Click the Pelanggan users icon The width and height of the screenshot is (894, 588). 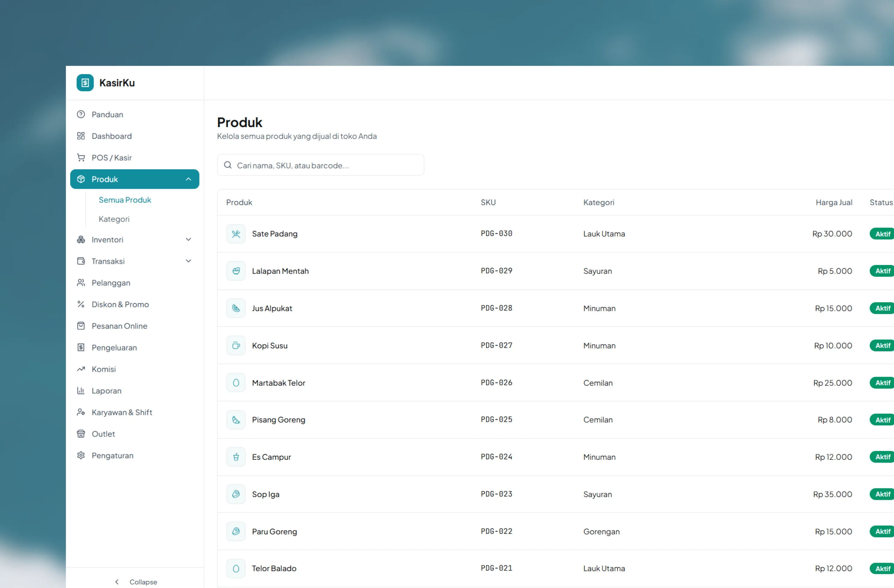(81, 283)
